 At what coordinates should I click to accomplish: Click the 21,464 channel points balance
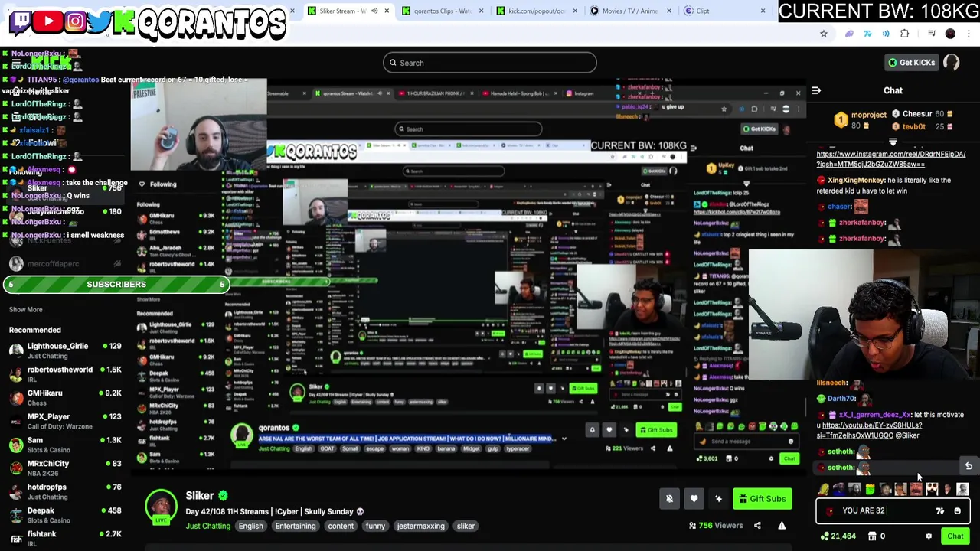[838, 536]
